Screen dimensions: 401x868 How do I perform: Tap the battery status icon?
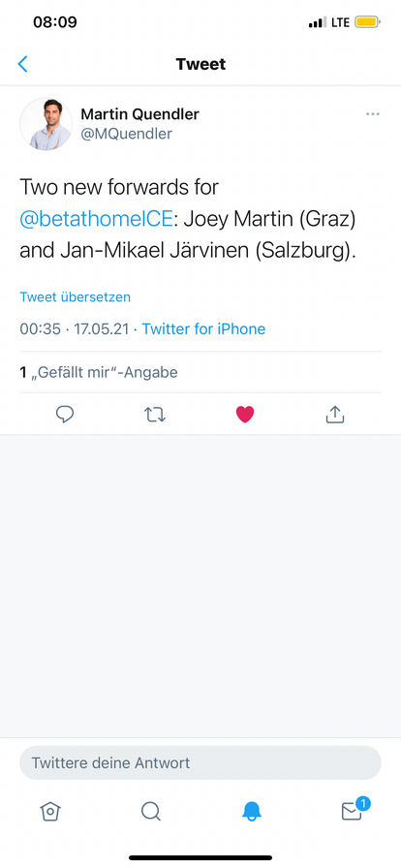click(367, 22)
